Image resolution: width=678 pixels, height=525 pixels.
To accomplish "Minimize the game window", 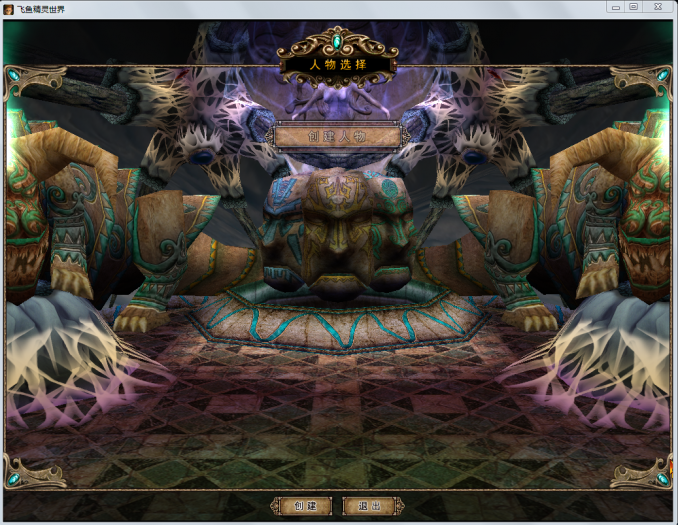I will click(x=614, y=6).
